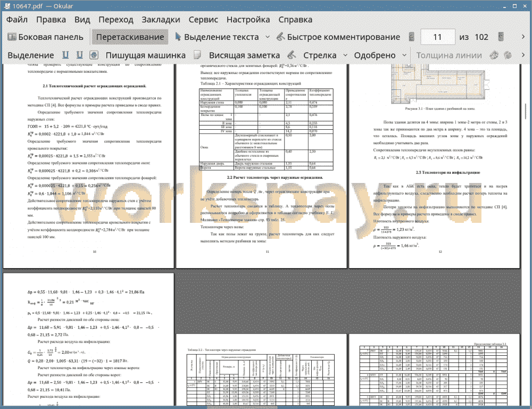Click page 12 with building plan figure
The width and height of the screenshot is (532, 409).
[x=434, y=166]
